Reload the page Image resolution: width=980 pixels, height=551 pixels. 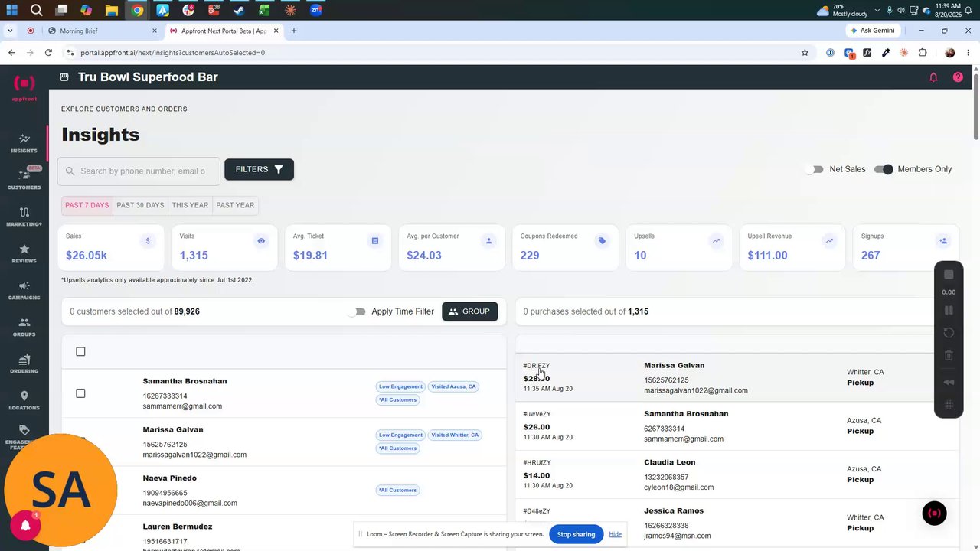point(48,53)
